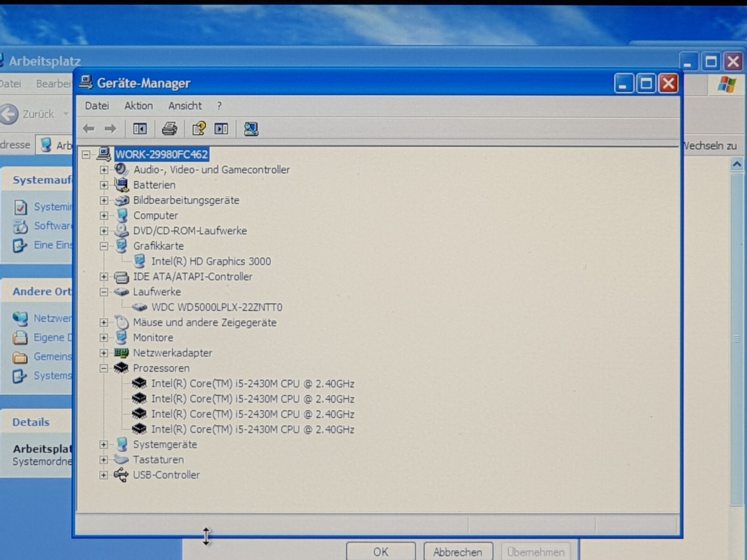Collapse the Grafikkarte node
747x560 pixels.
(104, 246)
